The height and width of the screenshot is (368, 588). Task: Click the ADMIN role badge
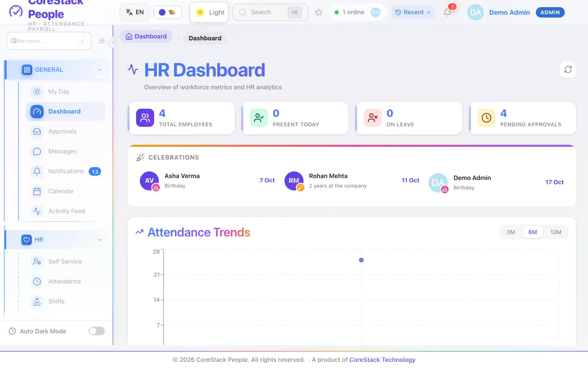(550, 12)
